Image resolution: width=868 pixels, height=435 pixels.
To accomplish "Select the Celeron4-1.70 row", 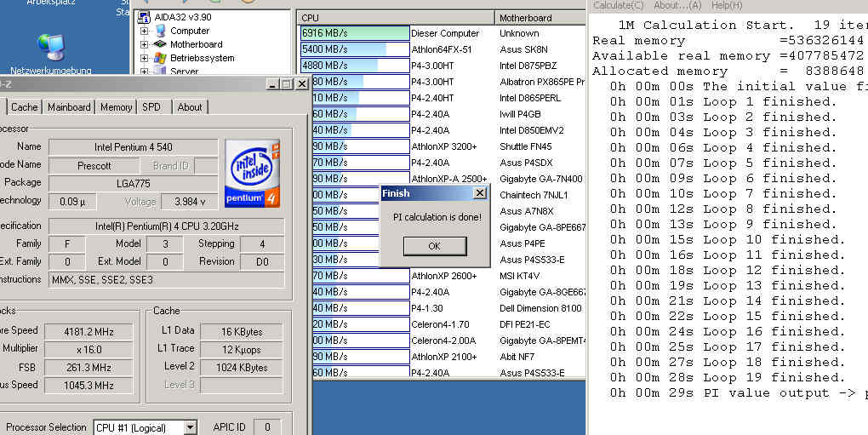I will [441, 324].
